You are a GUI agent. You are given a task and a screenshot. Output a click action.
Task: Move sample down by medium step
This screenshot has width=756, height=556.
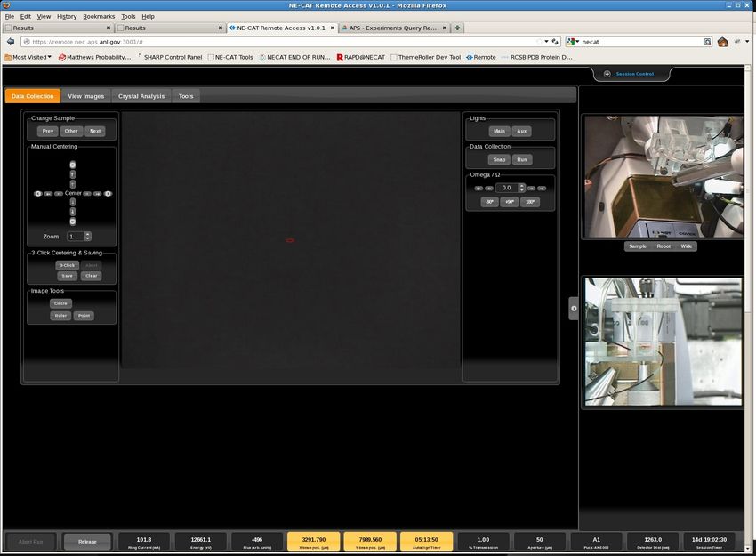(x=73, y=212)
